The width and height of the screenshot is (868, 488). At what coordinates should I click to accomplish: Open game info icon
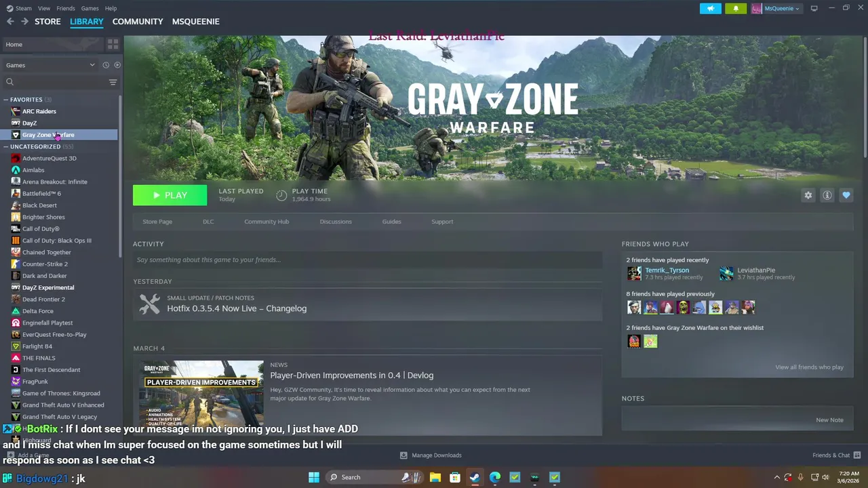pyautogui.click(x=827, y=195)
